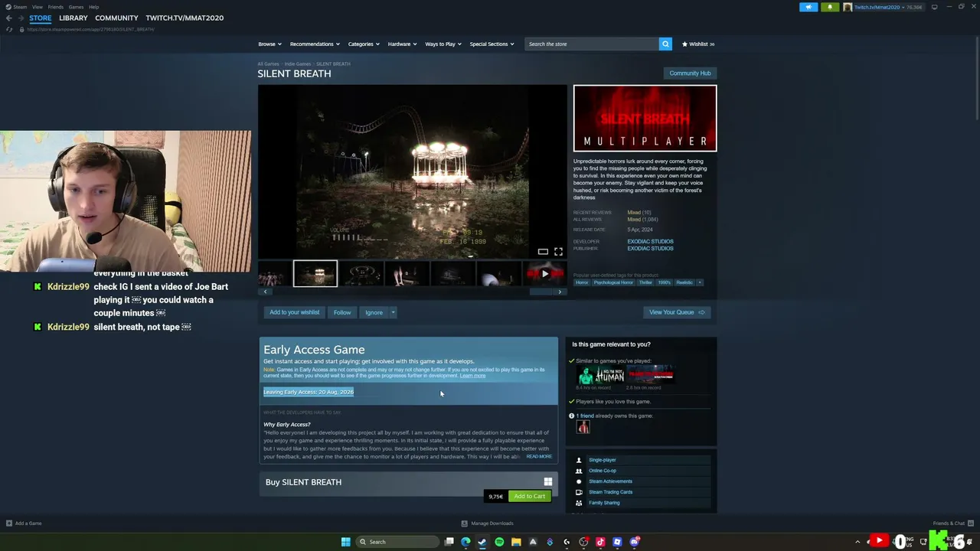Open the Steam announcements megaphone icon
Viewport: 980px width, 551px height.
808,7
